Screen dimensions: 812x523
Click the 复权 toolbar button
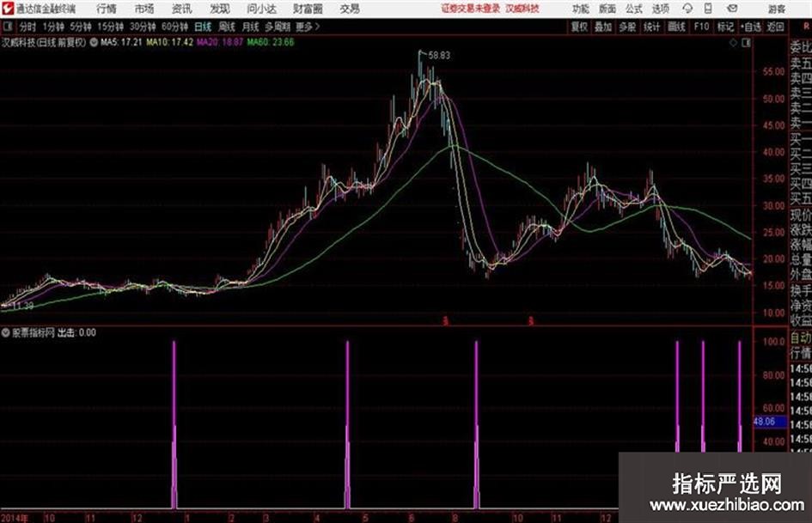579,27
